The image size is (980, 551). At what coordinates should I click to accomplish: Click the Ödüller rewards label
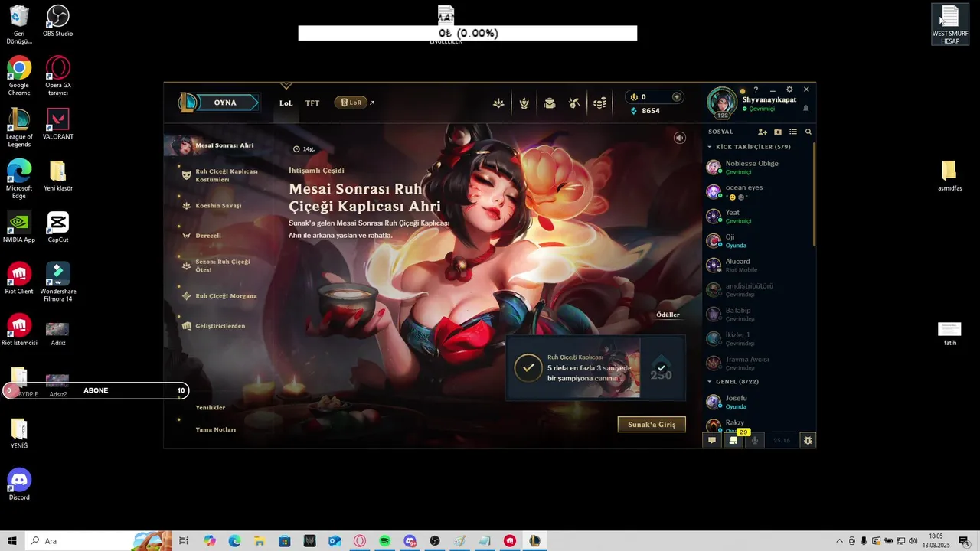click(668, 315)
